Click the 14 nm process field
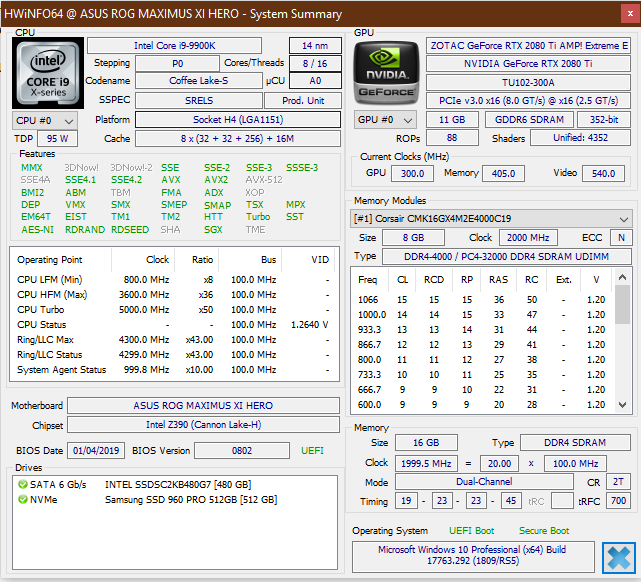 [315, 45]
